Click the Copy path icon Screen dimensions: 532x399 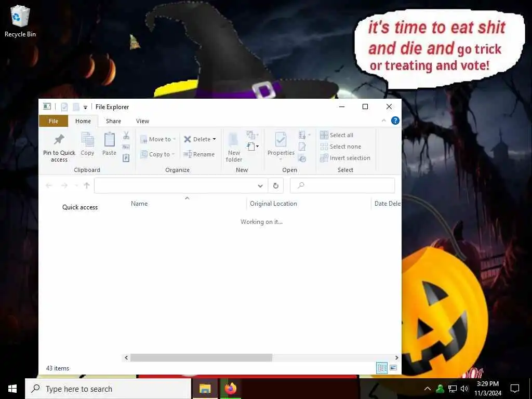coord(126,147)
